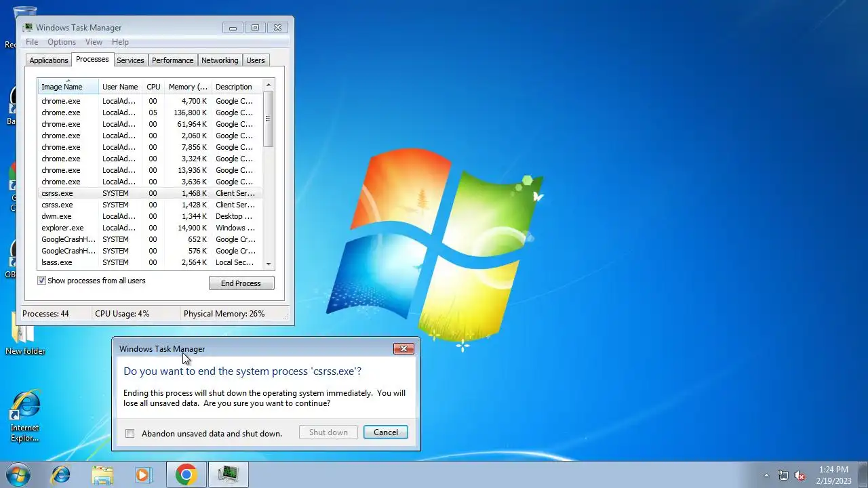The image size is (868, 488).
Task: Select chrome.exe using 61,964 K memory
Action: (150, 124)
